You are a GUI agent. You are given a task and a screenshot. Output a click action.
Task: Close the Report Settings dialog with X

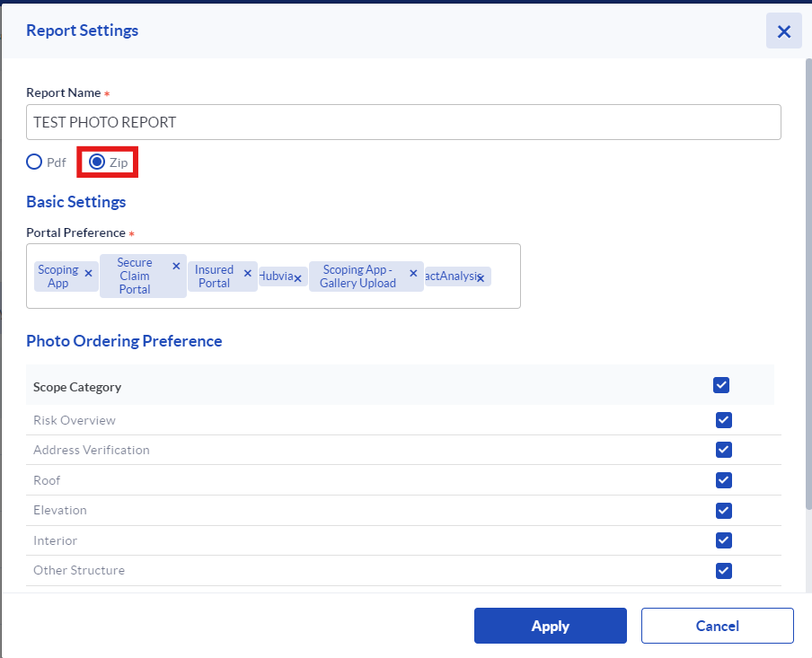(x=783, y=31)
